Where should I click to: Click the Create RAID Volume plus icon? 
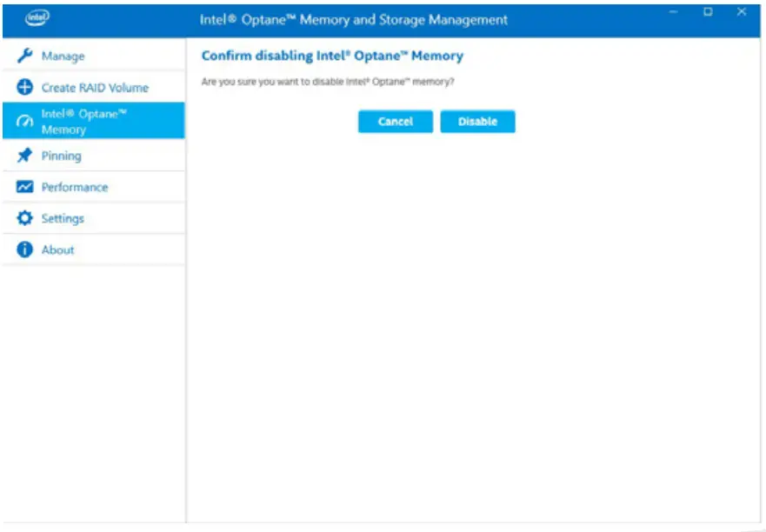[24, 87]
